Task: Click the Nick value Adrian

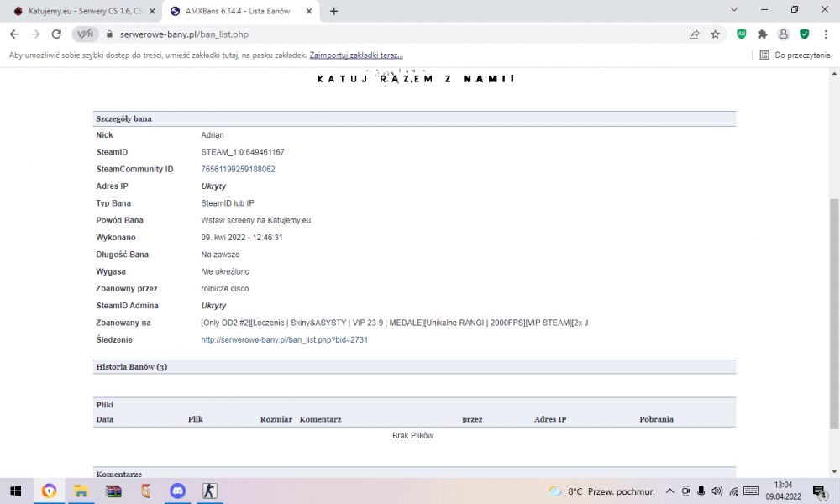Action: point(213,135)
